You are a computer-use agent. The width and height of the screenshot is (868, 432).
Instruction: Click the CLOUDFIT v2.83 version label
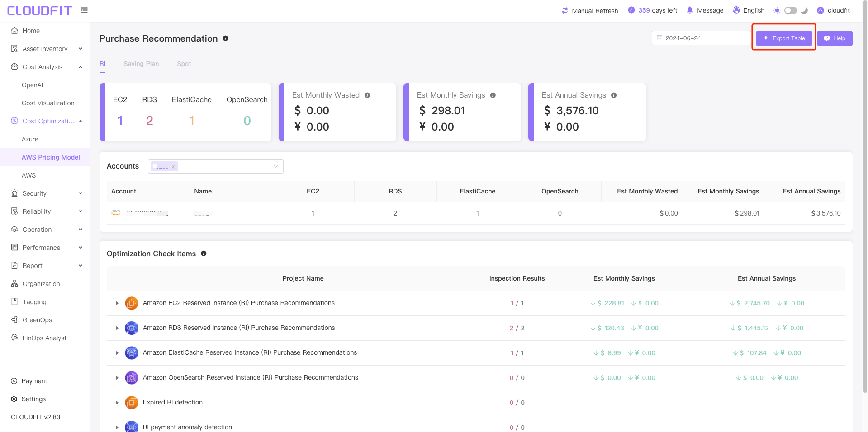coord(35,417)
